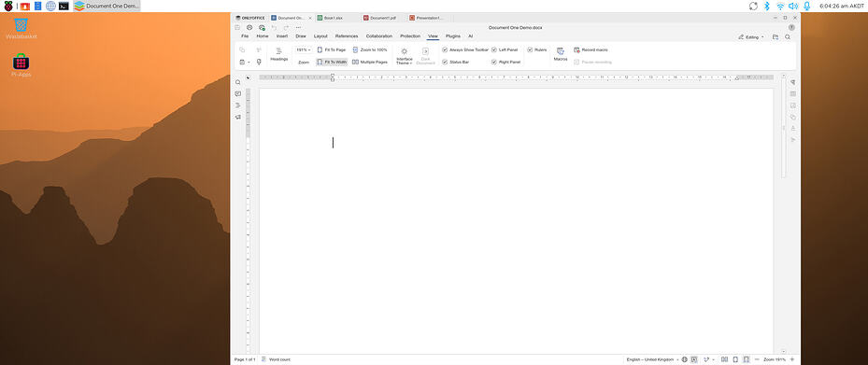The height and width of the screenshot is (365, 868).
Task: Uncheck the Status Bar checkbox
Action: click(x=445, y=62)
